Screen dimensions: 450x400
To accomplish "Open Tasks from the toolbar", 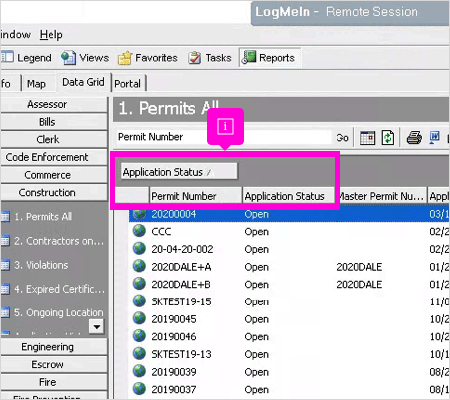I will (210, 58).
